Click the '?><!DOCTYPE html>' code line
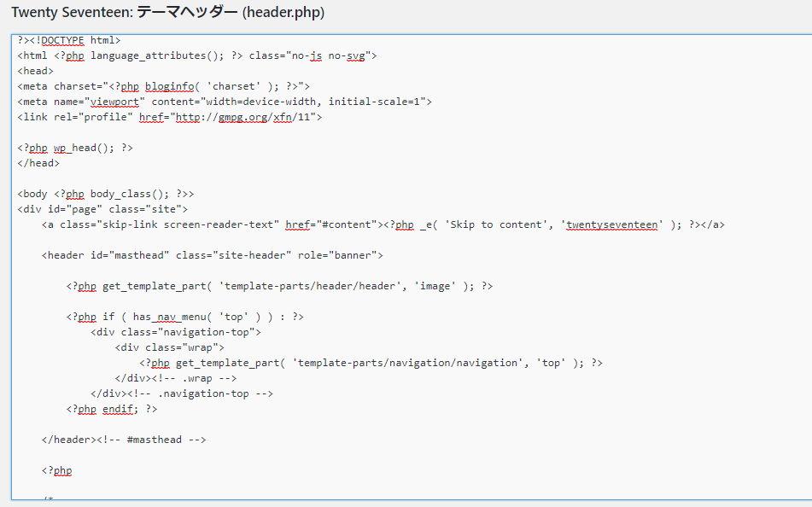812x507 pixels. pos(69,40)
